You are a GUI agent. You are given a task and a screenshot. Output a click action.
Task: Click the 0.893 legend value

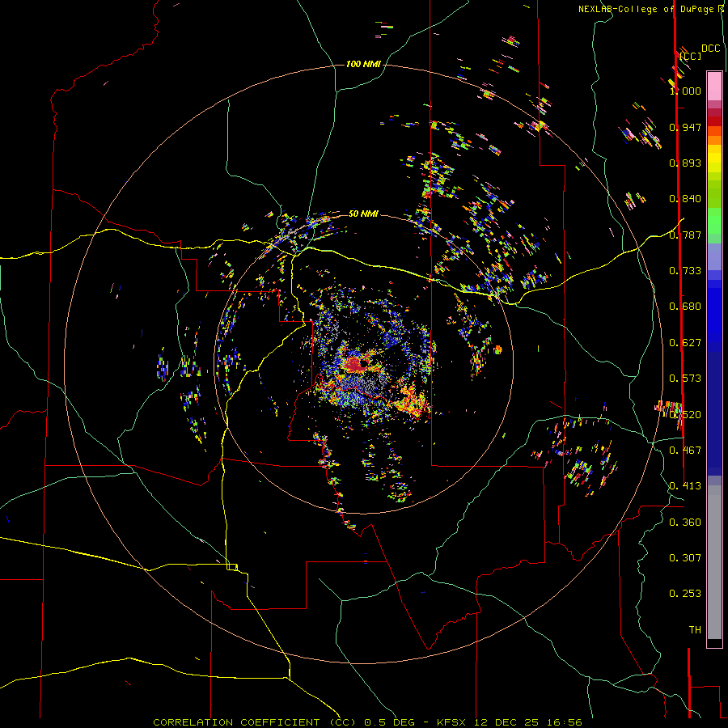click(685, 163)
